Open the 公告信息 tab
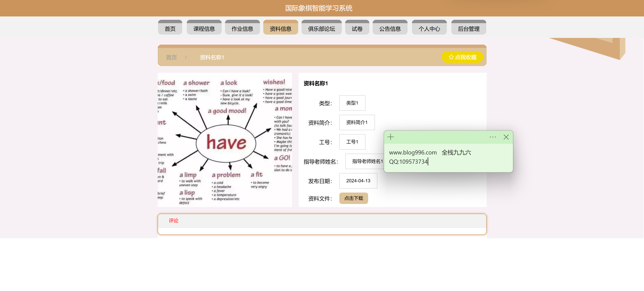The height and width of the screenshot is (291, 644). pyautogui.click(x=390, y=29)
